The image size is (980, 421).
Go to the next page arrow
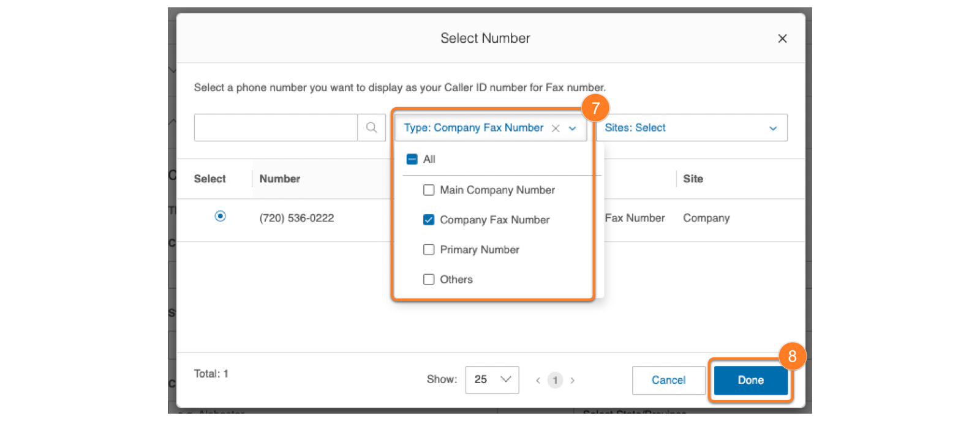(x=573, y=380)
